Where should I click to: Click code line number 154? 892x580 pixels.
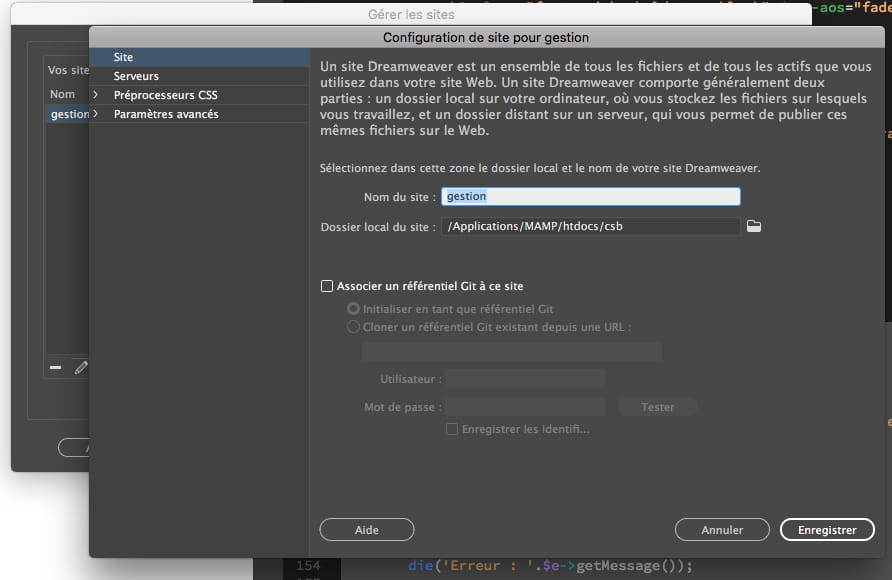pos(308,566)
